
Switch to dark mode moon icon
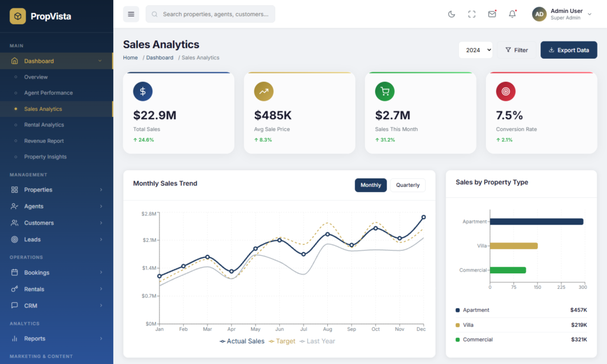tap(451, 14)
